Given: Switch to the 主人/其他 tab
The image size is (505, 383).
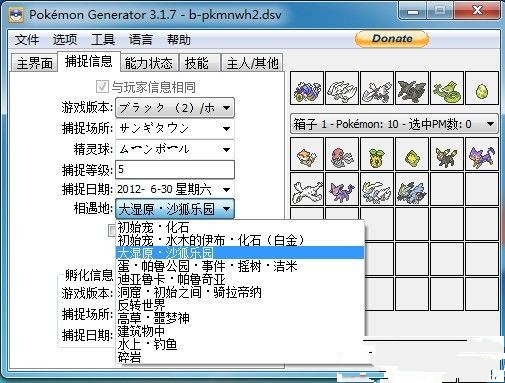Looking at the screenshot, I should click(x=252, y=63).
